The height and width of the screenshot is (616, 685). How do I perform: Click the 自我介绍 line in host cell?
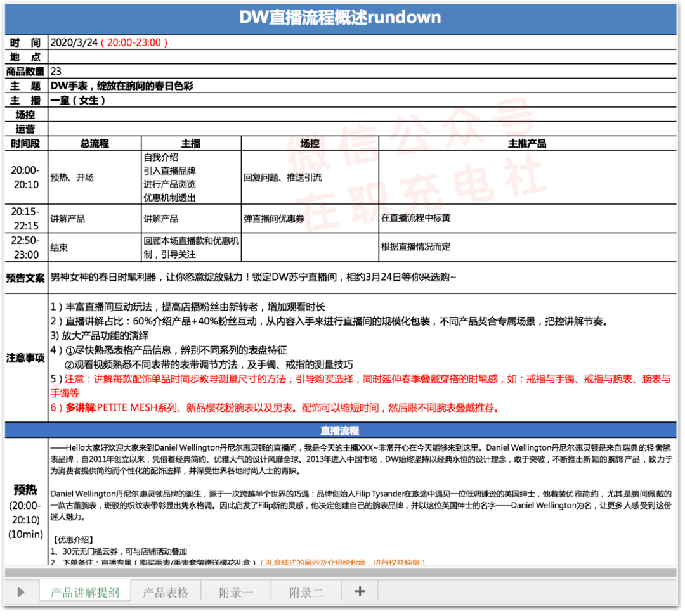point(160,157)
